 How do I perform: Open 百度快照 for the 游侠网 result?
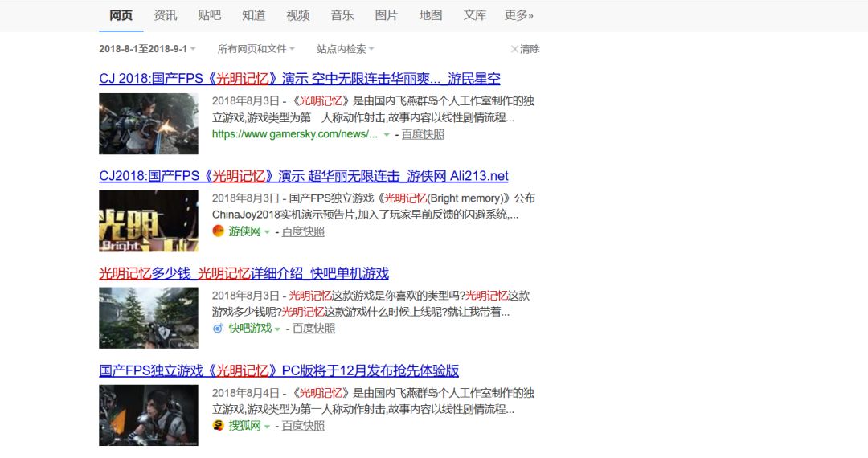tap(303, 231)
